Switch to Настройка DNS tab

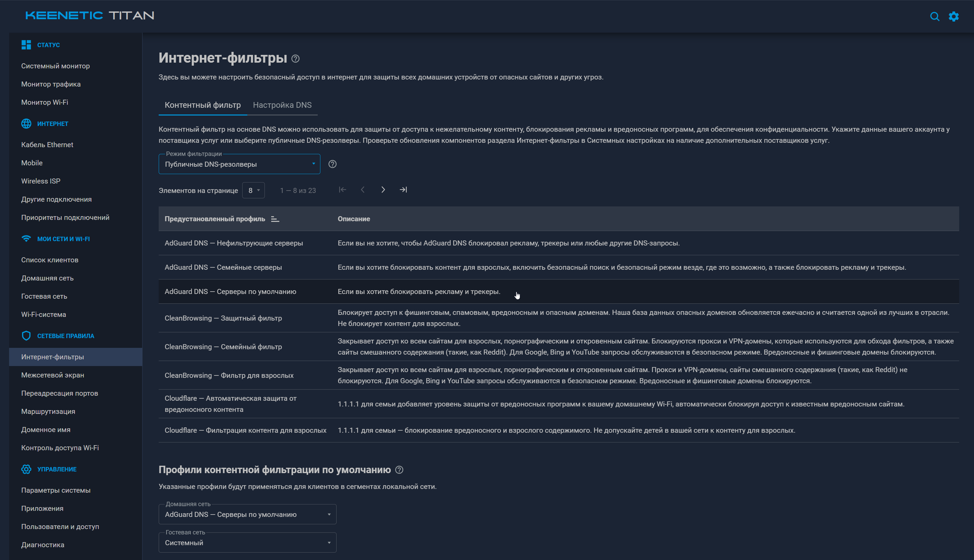282,105
